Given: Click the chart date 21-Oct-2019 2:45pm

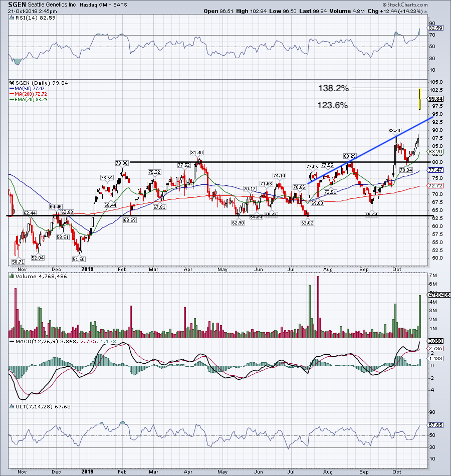Looking at the screenshot, I should coord(32,12).
